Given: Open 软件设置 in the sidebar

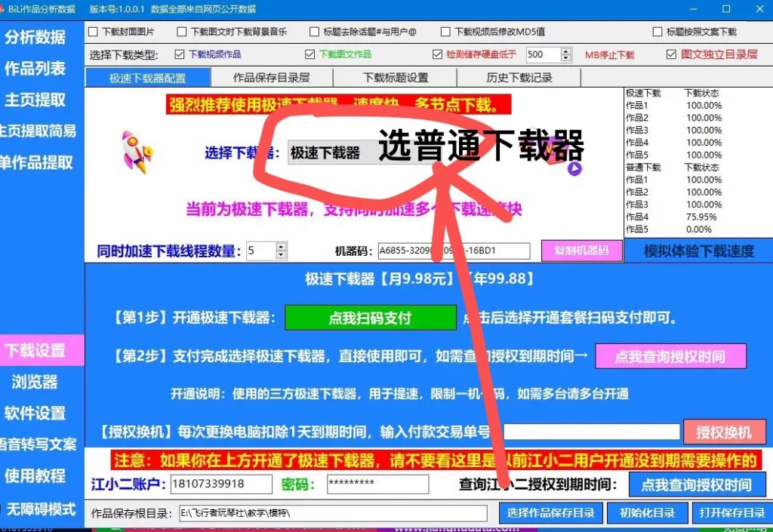Looking at the screenshot, I should click(x=35, y=413).
